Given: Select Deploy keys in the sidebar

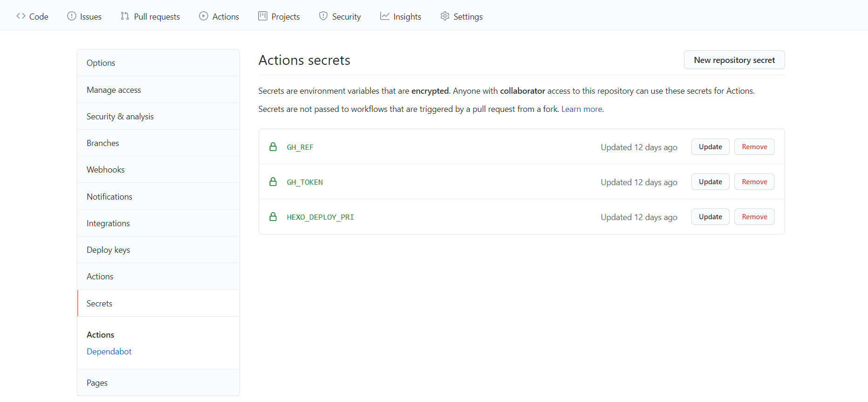Looking at the screenshot, I should point(108,250).
